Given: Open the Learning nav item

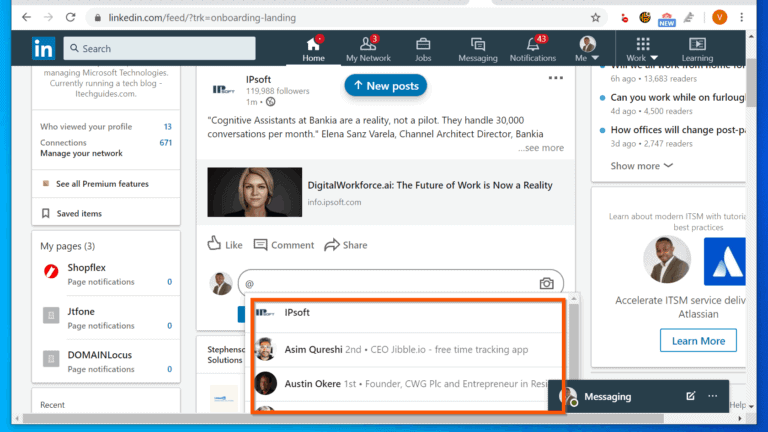Looking at the screenshot, I should tap(697, 49).
